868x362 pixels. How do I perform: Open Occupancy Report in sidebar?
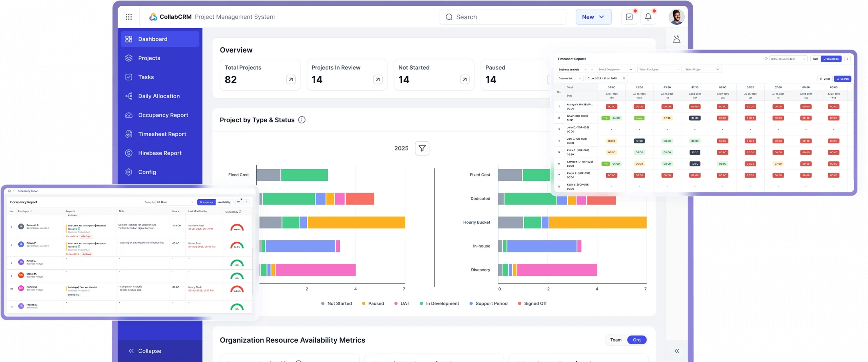click(163, 115)
